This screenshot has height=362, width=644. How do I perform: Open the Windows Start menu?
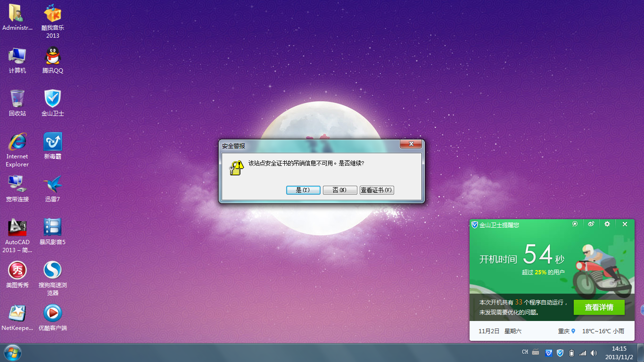click(x=12, y=353)
